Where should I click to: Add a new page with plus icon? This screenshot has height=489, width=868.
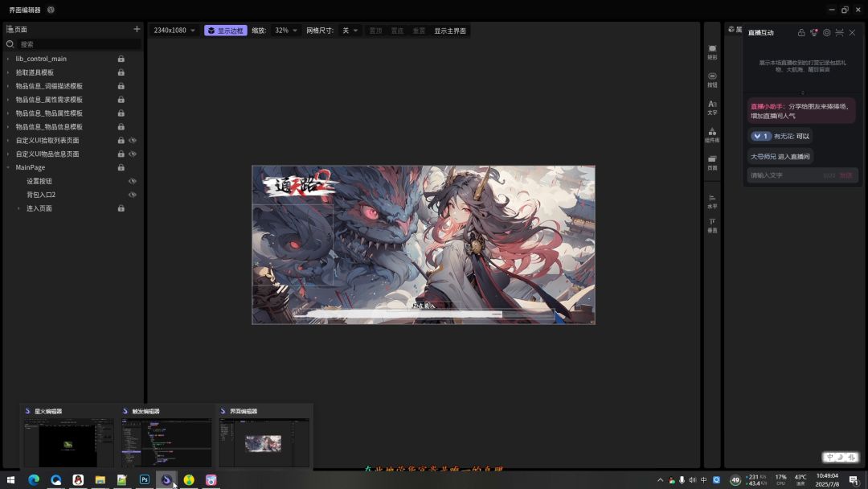(137, 29)
